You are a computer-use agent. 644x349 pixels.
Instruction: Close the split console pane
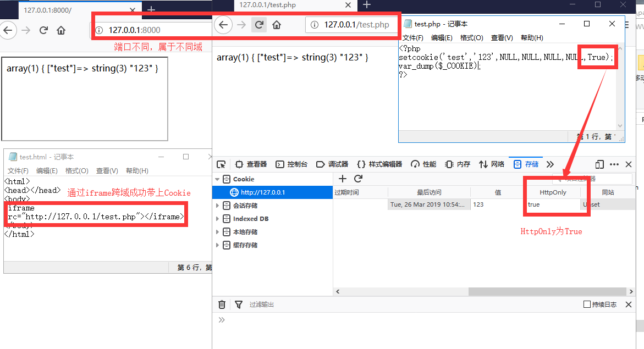click(629, 304)
